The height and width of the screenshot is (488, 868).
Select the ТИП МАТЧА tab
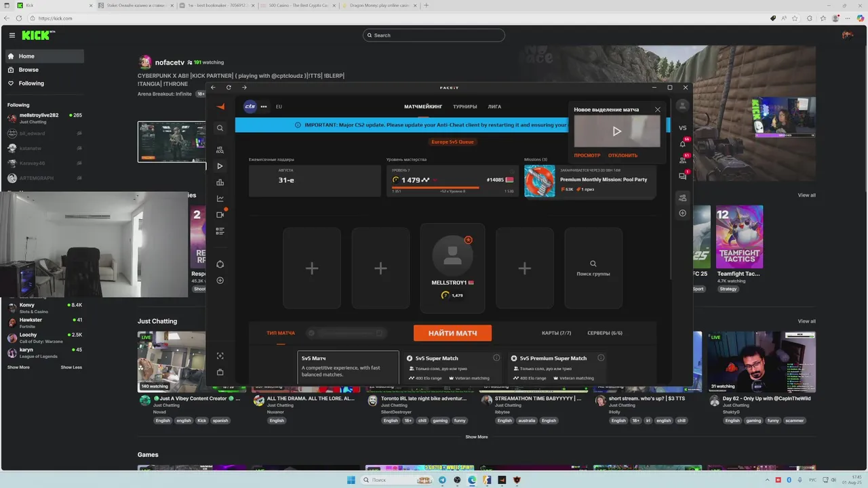click(281, 333)
